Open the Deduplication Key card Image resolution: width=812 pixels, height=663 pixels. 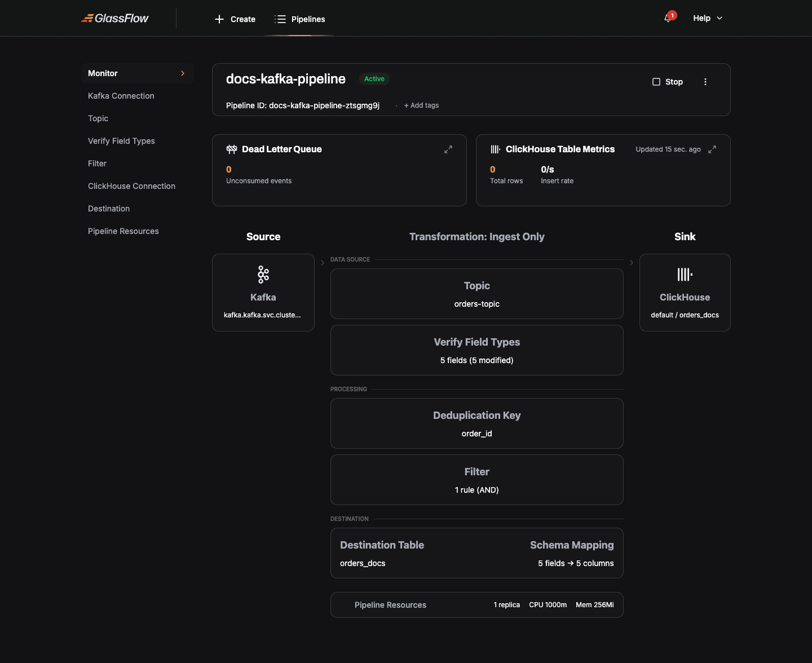pyautogui.click(x=477, y=423)
